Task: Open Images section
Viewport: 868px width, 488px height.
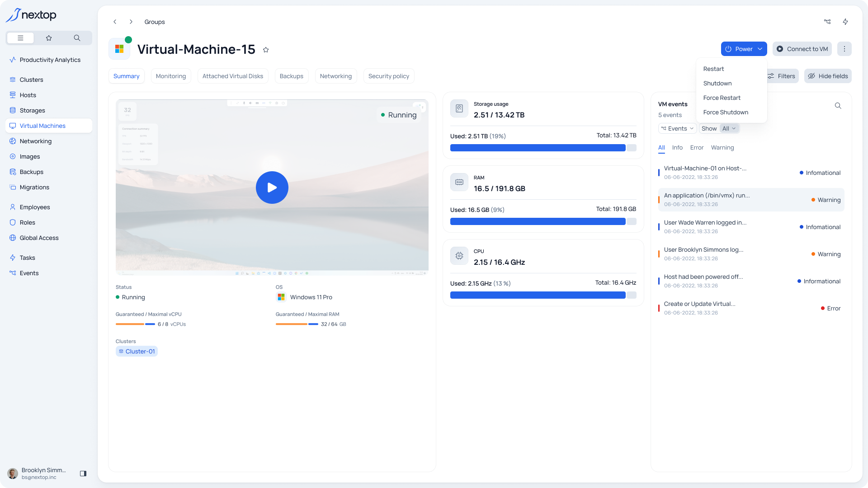Action: point(49,156)
